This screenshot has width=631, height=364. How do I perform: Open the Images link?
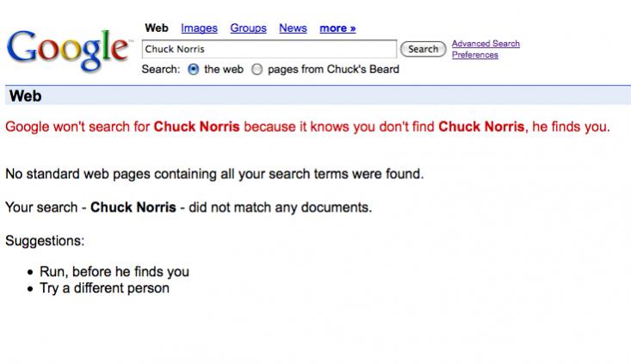point(199,28)
